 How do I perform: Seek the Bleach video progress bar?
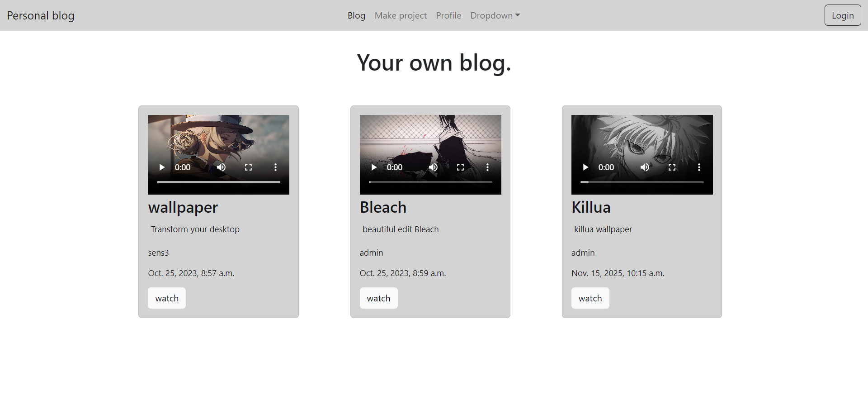pos(430,182)
